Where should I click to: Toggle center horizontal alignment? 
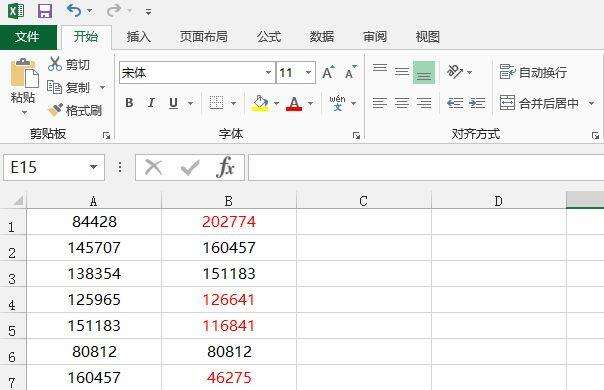click(402, 103)
